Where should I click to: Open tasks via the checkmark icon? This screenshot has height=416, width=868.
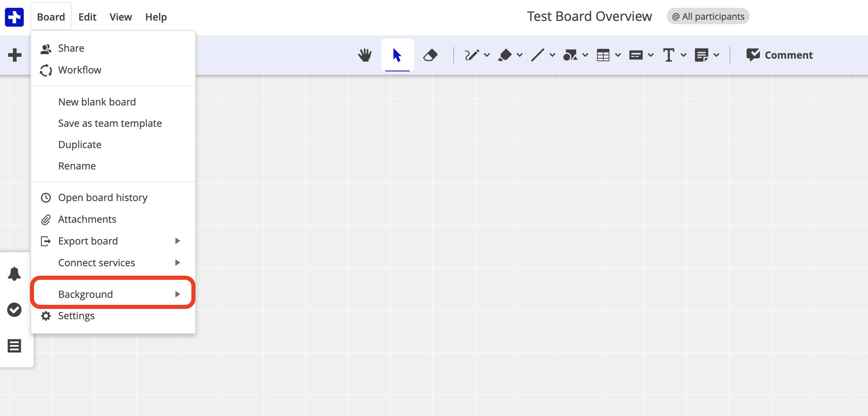click(x=14, y=310)
